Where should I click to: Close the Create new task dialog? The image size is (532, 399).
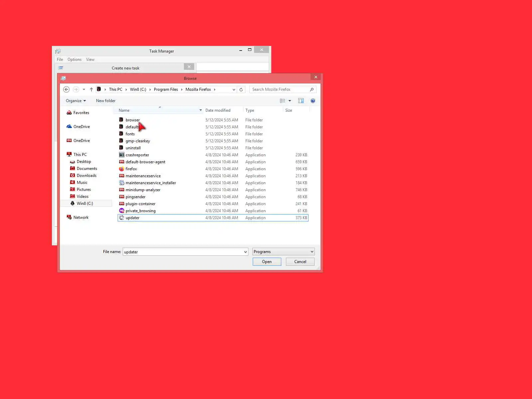tap(189, 67)
